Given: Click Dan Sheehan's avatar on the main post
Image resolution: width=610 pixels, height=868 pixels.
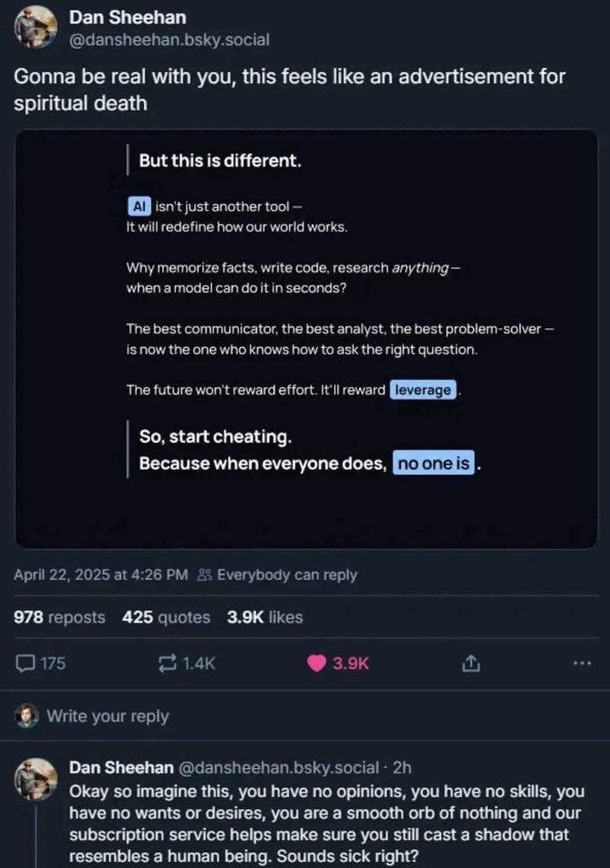Looking at the screenshot, I should 36,27.
